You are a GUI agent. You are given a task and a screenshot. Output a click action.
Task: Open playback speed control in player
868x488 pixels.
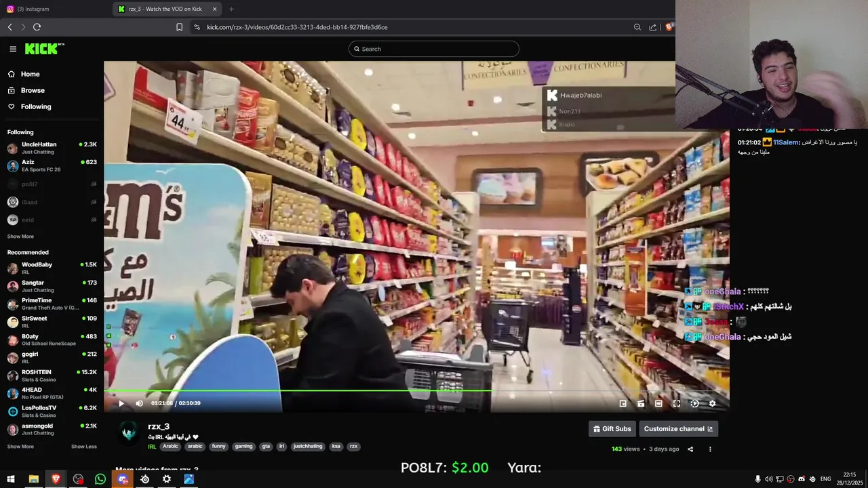click(694, 403)
